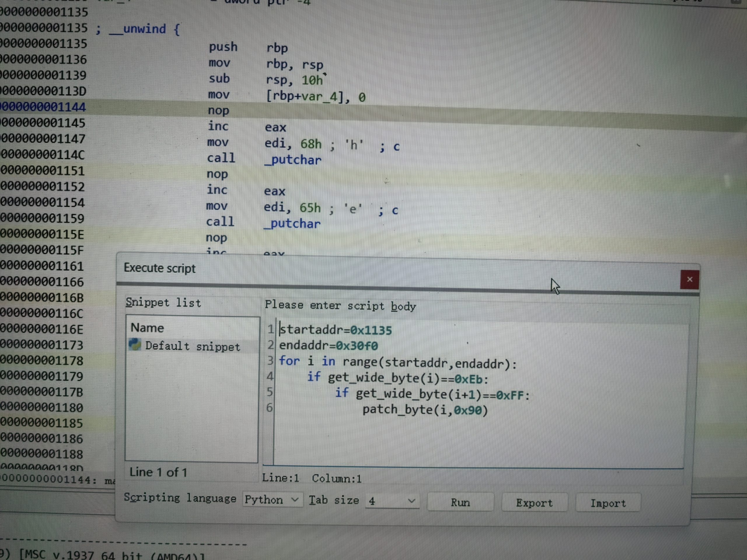Click the __unwind comment line

pos(138,29)
